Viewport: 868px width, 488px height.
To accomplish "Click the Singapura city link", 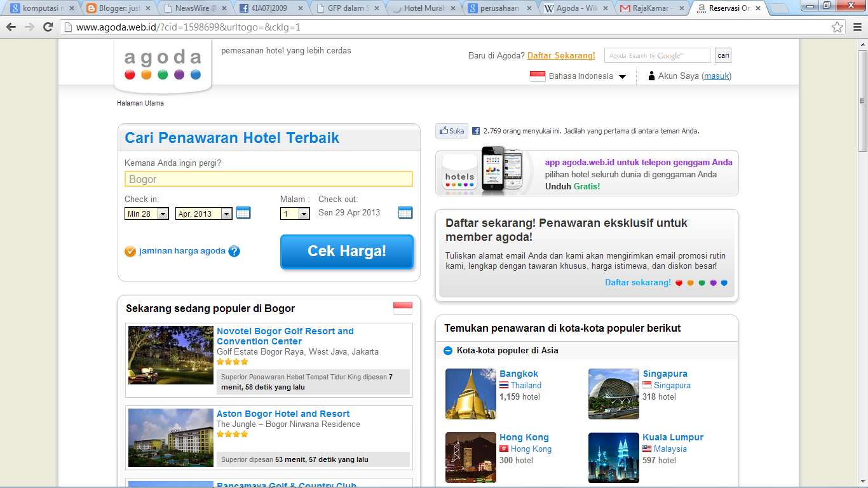I will point(665,374).
